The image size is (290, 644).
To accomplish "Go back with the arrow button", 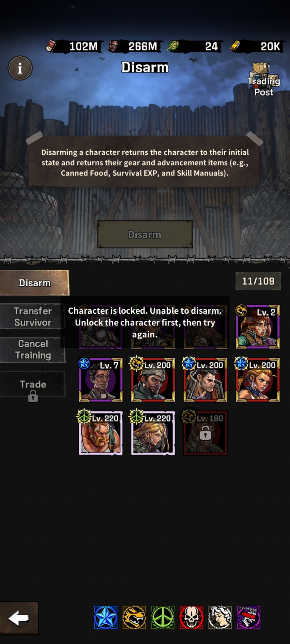I will point(19,618).
